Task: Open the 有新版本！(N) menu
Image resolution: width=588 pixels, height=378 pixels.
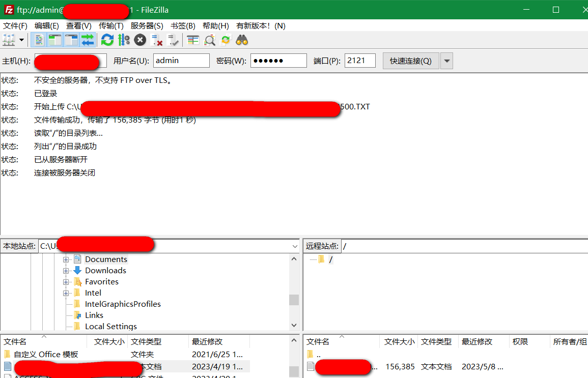Action: coord(261,26)
